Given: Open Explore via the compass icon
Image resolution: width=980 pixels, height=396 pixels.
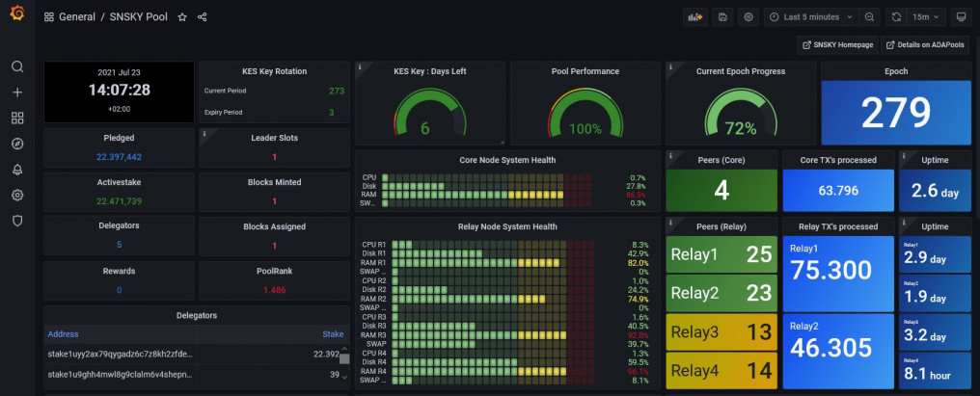Looking at the screenshot, I should click(x=17, y=144).
